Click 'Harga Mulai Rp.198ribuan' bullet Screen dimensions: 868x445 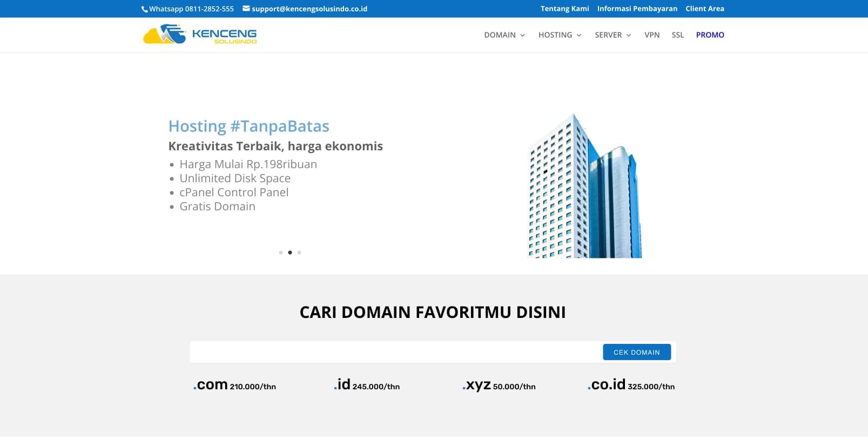click(x=248, y=164)
